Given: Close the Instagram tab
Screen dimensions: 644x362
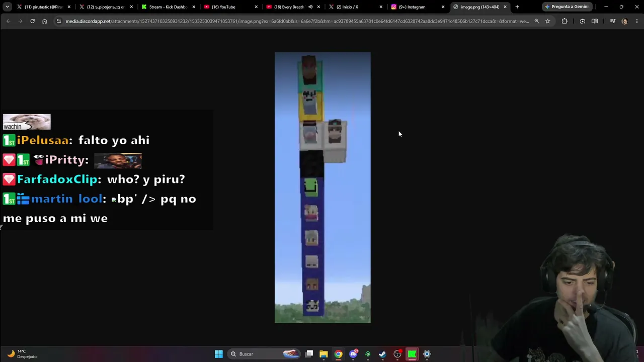Looking at the screenshot, I should click(443, 7).
